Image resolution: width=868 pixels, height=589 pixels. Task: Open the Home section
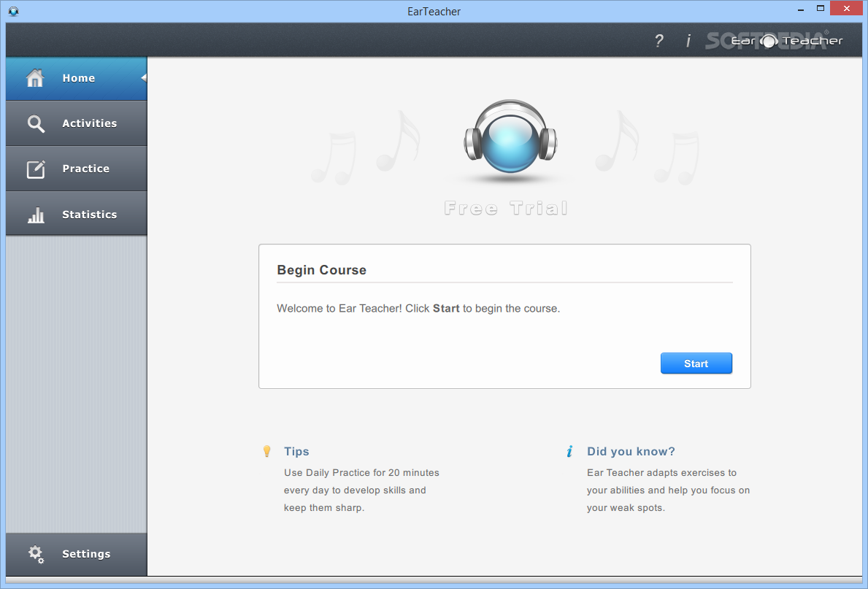tap(77, 78)
